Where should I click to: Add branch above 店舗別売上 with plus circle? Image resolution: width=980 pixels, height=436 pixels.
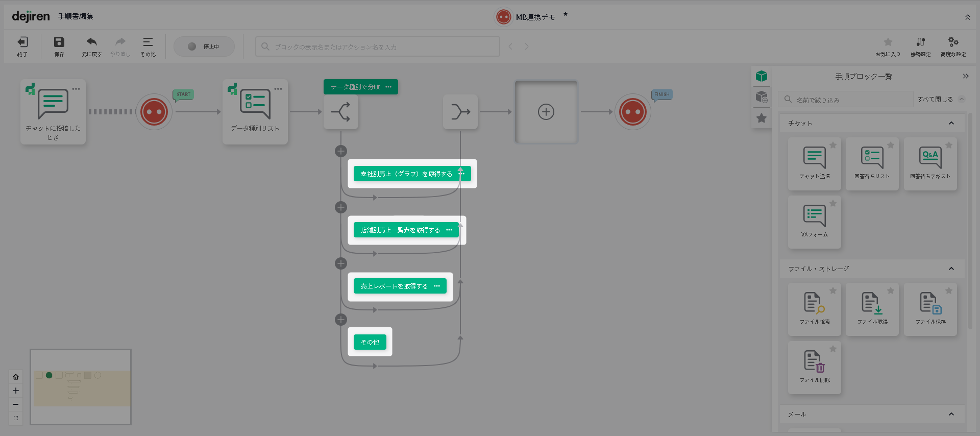341,207
